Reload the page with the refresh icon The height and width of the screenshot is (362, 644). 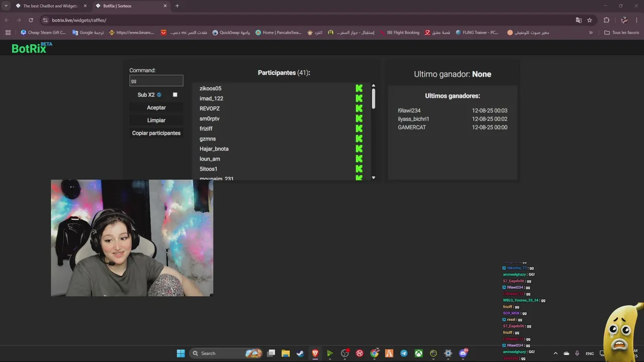pos(31,20)
